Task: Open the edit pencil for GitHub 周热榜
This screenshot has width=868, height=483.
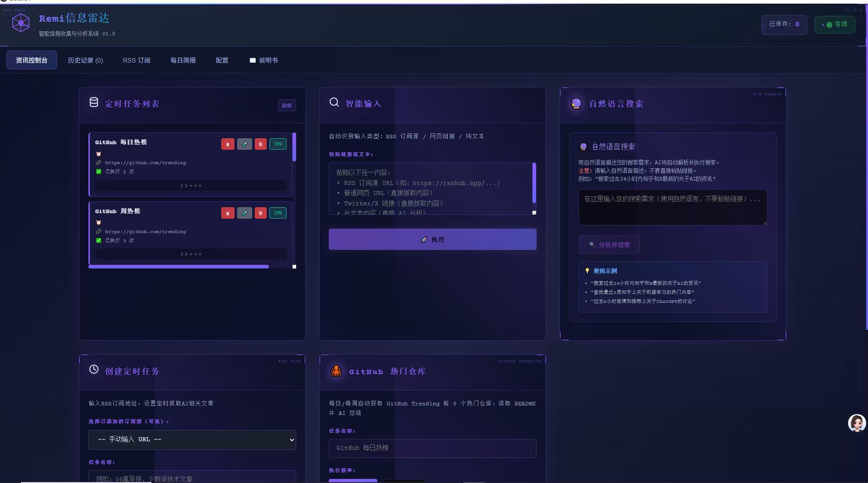Action: 244,213
